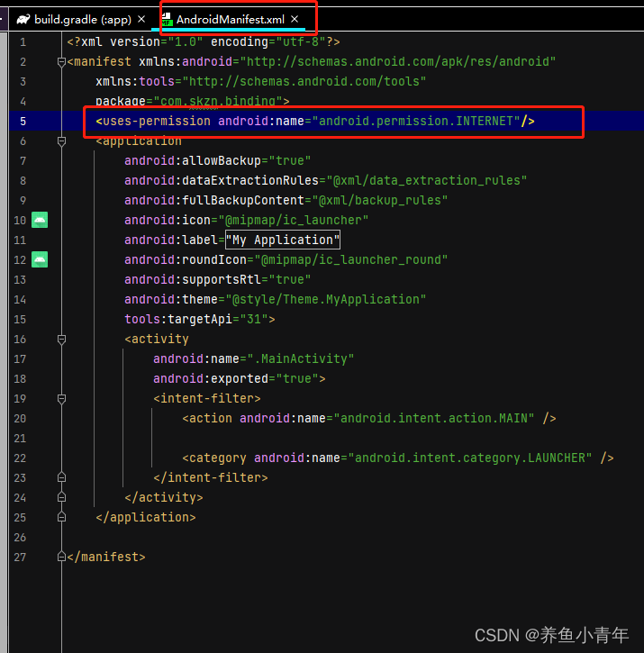The height and width of the screenshot is (653, 644).
Task: Click the xml version declaration on line 1
Action: [204, 42]
